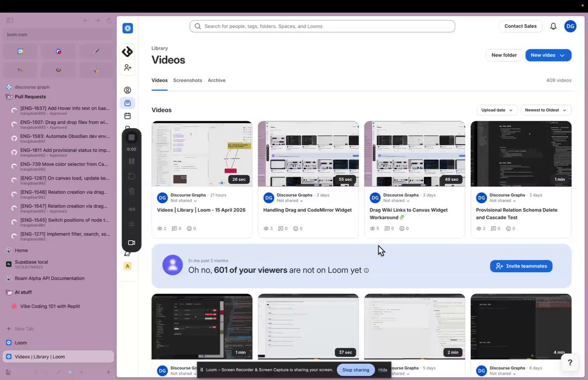Click the invite people icon in sidebar
This screenshot has width=588, height=380.
pyautogui.click(x=128, y=68)
